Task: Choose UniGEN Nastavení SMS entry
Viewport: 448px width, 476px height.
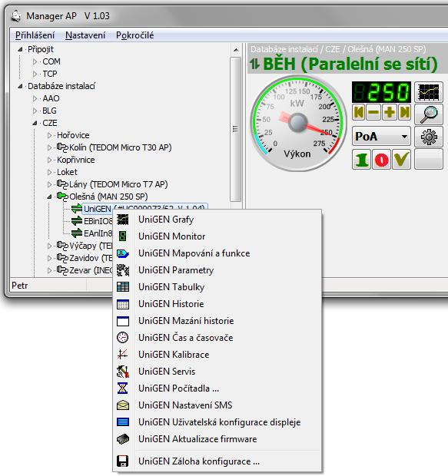Action: (217, 405)
